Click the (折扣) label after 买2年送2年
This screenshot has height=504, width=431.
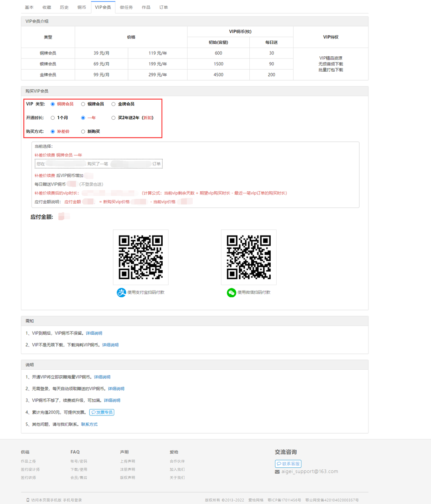pos(148,118)
